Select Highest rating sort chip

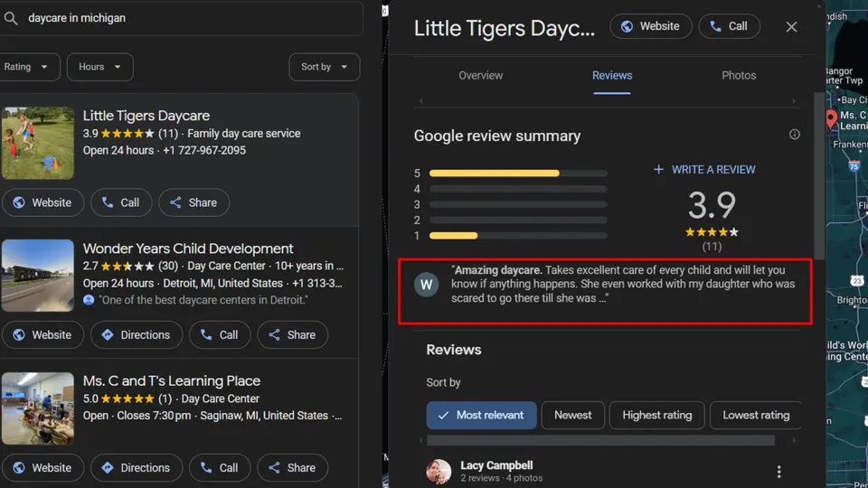click(x=656, y=415)
